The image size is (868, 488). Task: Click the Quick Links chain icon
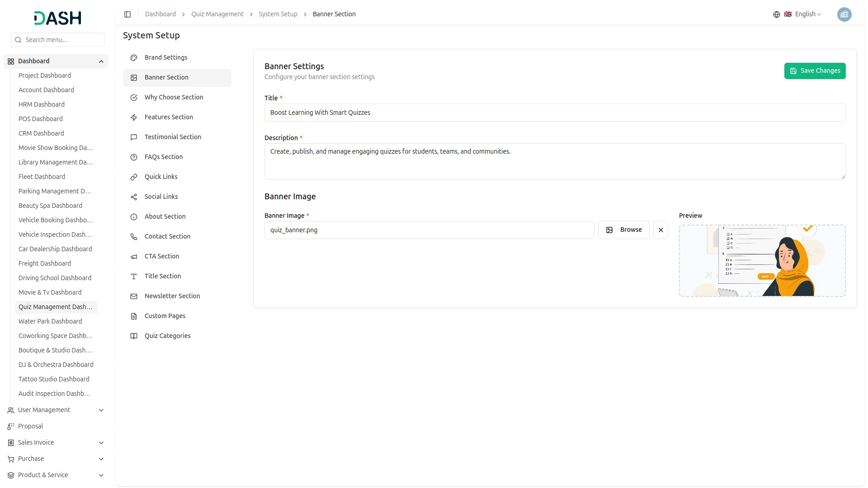(x=134, y=177)
